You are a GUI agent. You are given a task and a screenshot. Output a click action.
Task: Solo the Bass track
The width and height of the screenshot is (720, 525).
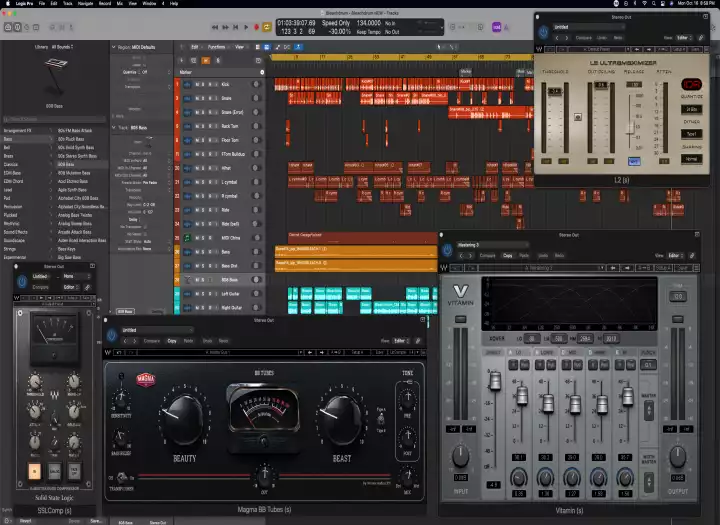point(203,252)
